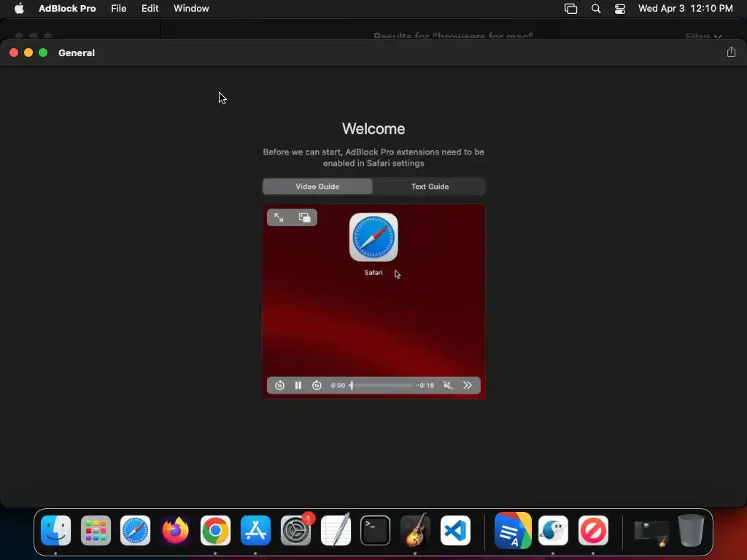
Task: Open System Settings from the Dock
Action: coord(295,531)
